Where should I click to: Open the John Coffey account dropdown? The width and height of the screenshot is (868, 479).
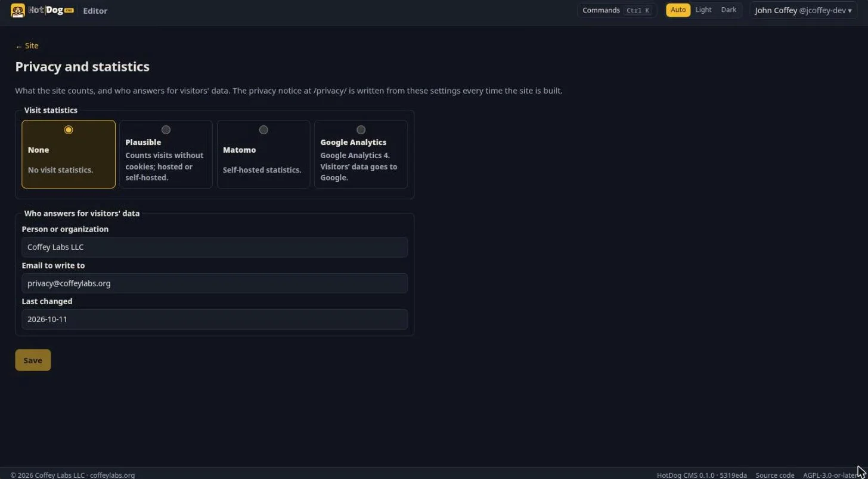point(803,10)
